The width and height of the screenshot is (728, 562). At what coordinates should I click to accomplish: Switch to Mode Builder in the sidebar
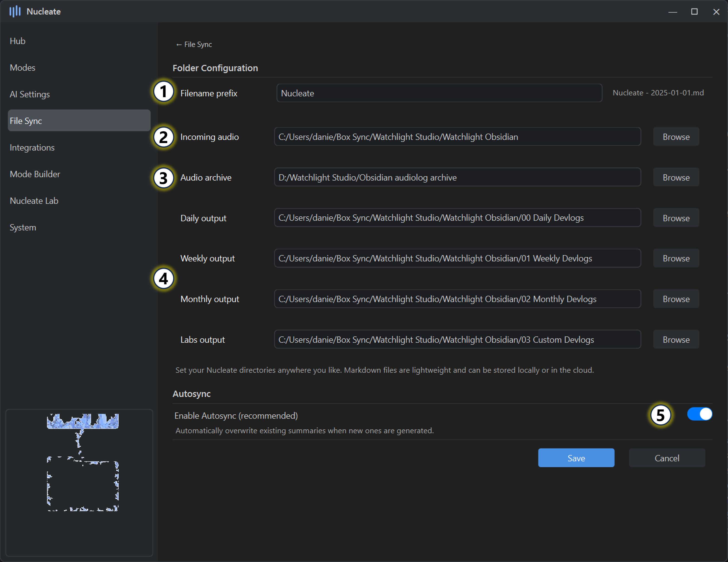click(x=35, y=174)
